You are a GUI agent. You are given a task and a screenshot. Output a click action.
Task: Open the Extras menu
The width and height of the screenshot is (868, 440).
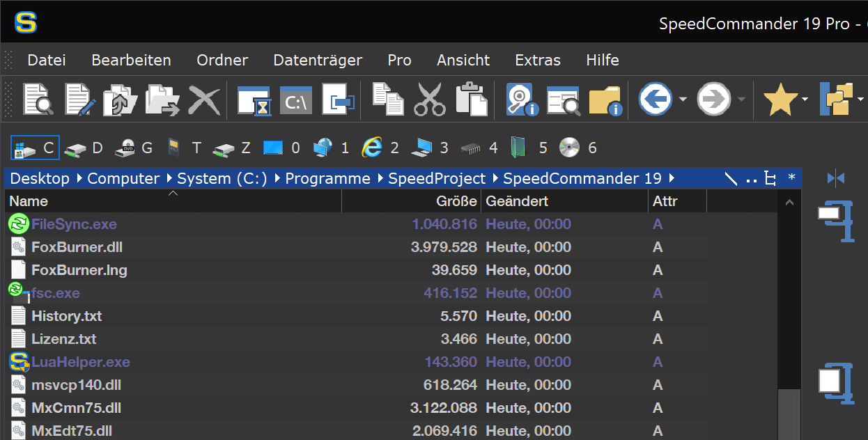coord(538,61)
